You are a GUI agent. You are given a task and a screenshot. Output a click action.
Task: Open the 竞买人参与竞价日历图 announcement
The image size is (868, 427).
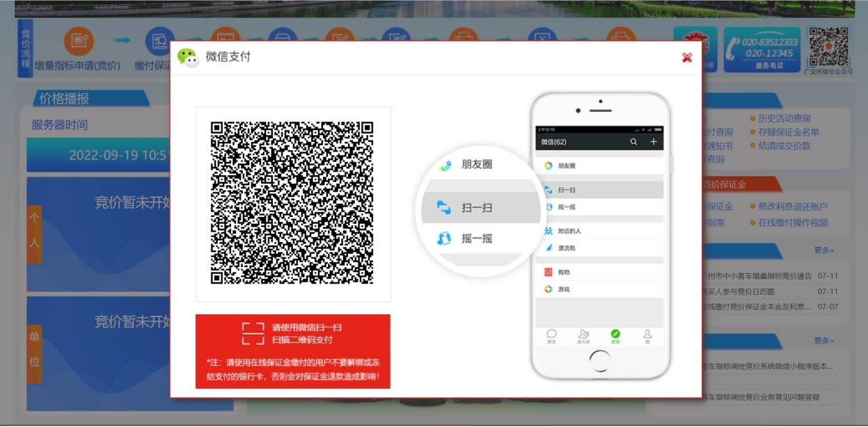739,291
